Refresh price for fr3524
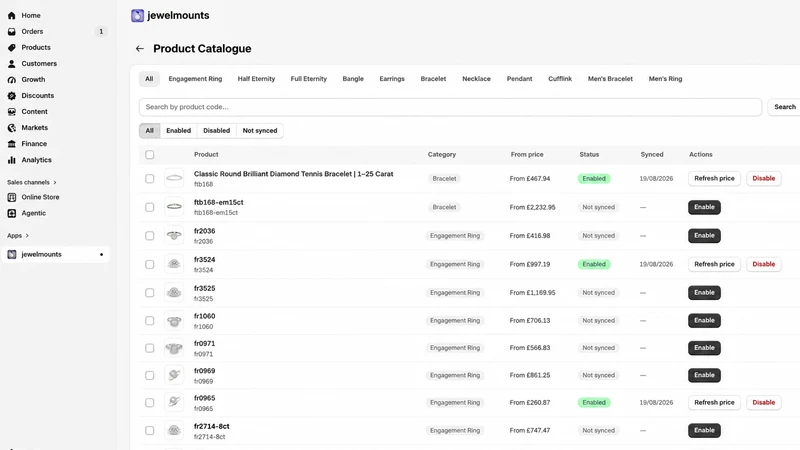 click(x=714, y=264)
